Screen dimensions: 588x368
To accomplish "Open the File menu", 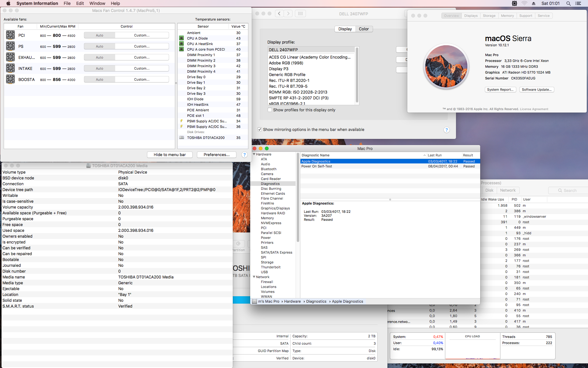I will [67, 3].
